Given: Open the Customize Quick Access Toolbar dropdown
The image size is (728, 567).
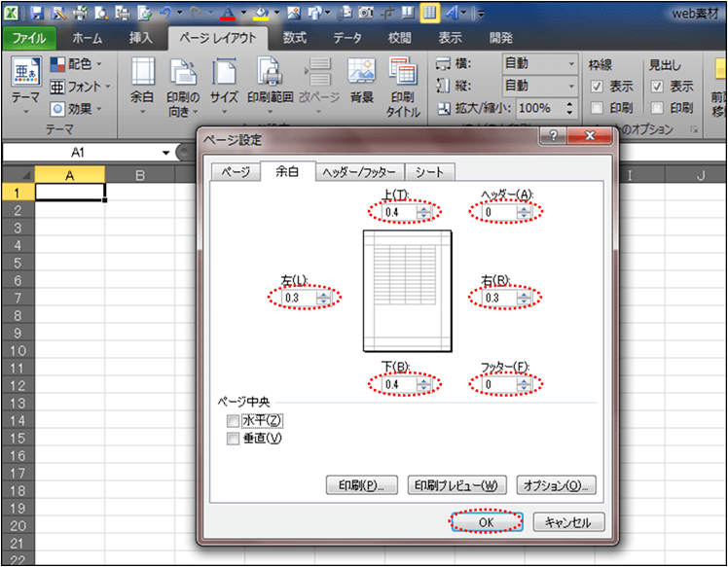Looking at the screenshot, I should [481, 14].
